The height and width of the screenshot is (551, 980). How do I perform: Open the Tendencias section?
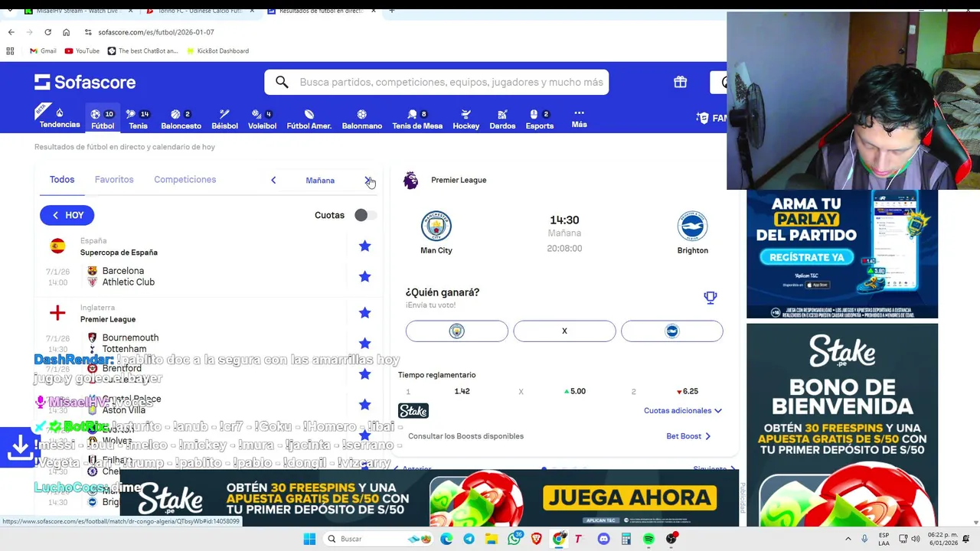click(x=59, y=118)
